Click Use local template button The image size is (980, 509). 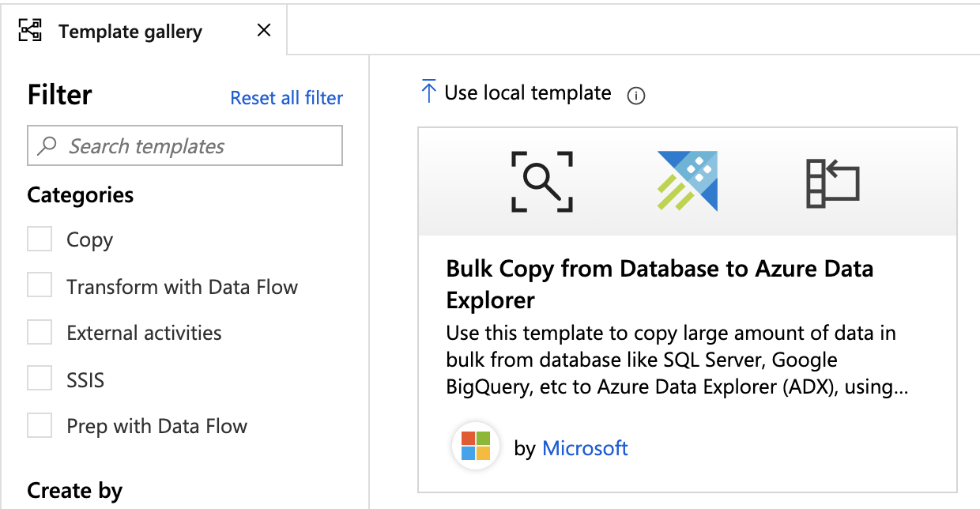[527, 93]
